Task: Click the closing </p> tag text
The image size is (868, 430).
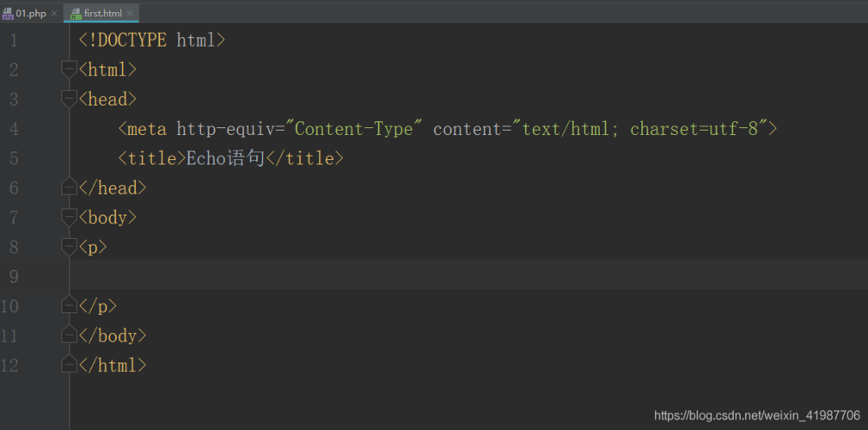Action: [x=98, y=306]
